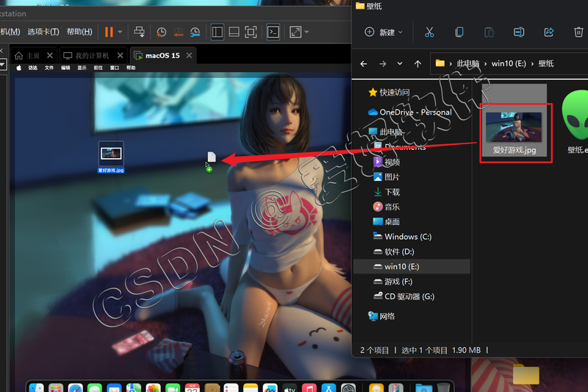Copy the selected file in Explorer toolbar
Screen dimensions: 588x392
pos(459,32)
